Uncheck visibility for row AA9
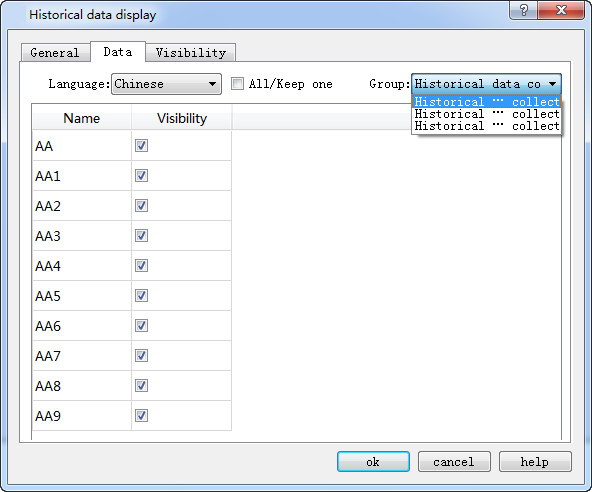Viewport: 592px width, 492px height. click(x=141, y=415)
